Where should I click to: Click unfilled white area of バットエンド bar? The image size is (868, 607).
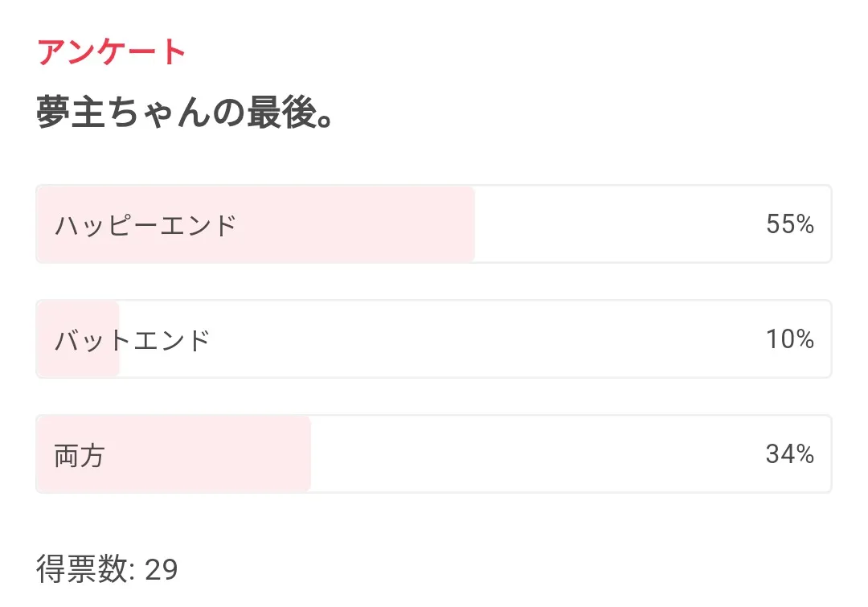click(482, 339)
